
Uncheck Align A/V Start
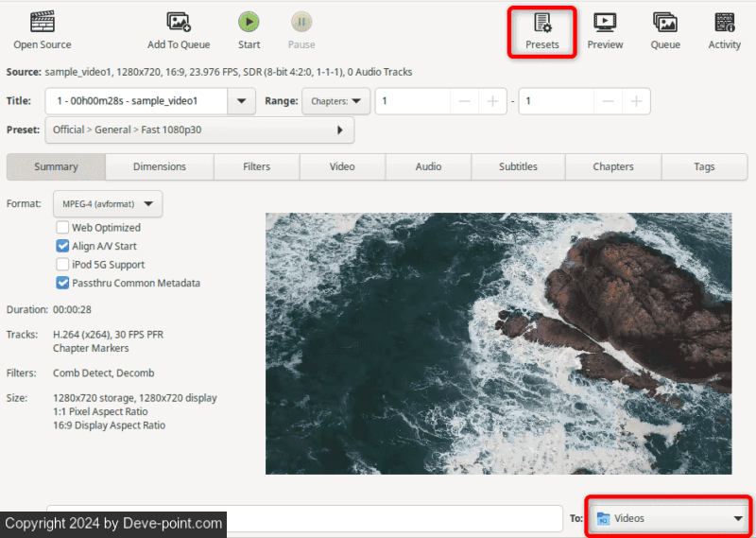pos(63,246)
